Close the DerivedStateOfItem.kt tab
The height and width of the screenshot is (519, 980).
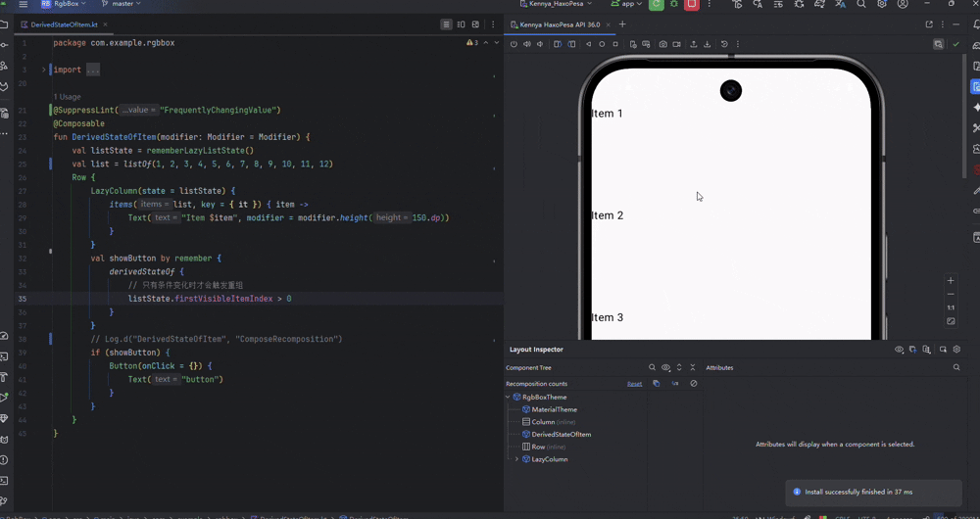pos(106,25)
